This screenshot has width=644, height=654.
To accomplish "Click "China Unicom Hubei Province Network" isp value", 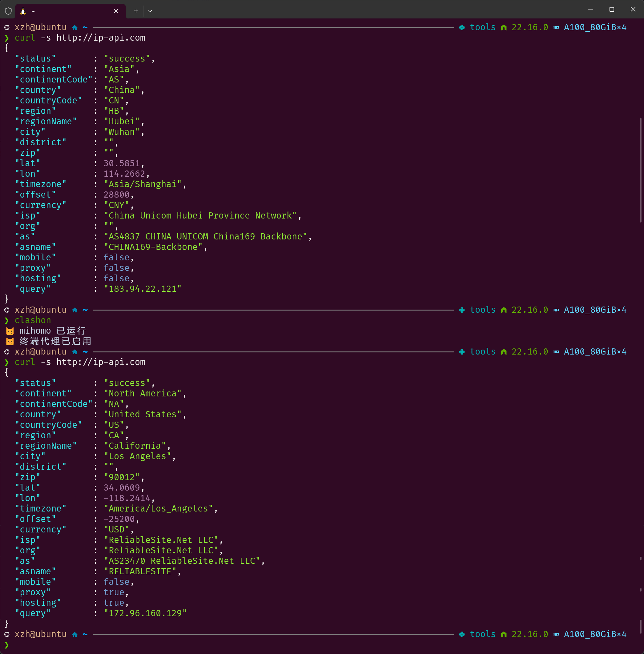I will click(200, 216).
